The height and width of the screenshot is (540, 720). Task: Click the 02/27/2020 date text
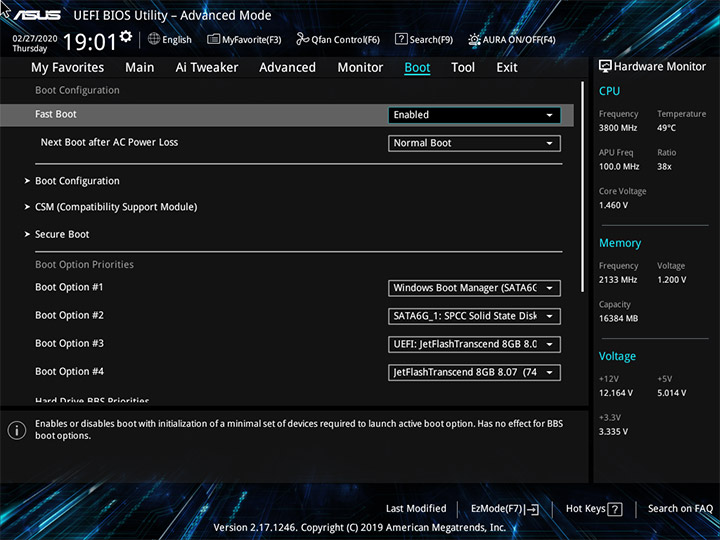click(x=35, y=39)
